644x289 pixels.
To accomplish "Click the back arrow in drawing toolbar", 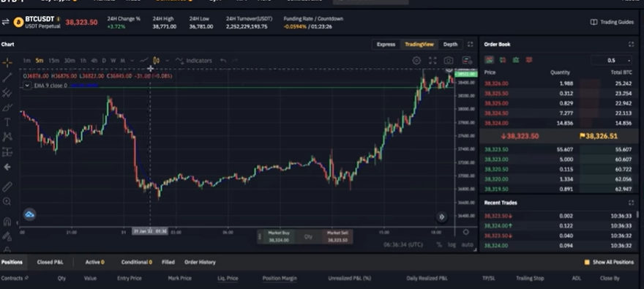I will [7, 167].
